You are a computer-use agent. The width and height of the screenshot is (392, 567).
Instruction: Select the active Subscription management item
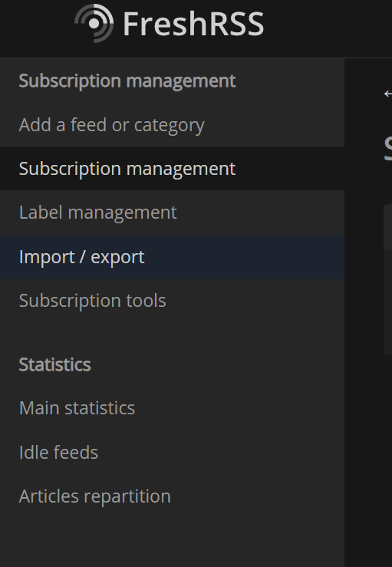(172, 169)
